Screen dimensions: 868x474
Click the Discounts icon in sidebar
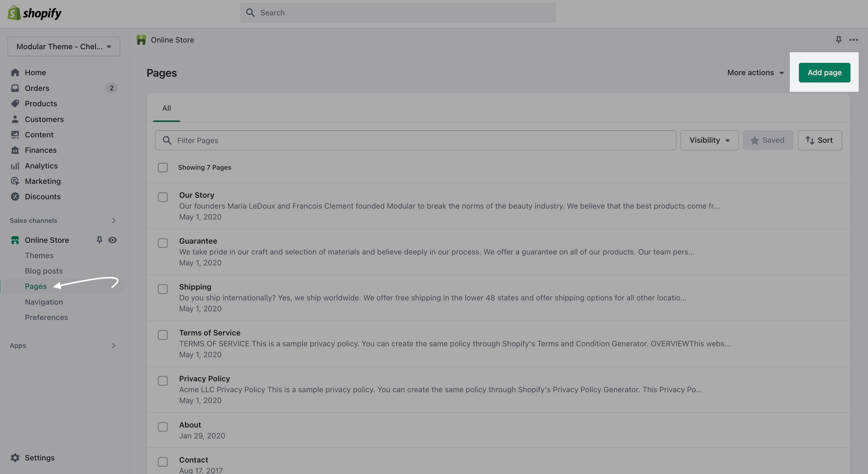pos(15,196)
